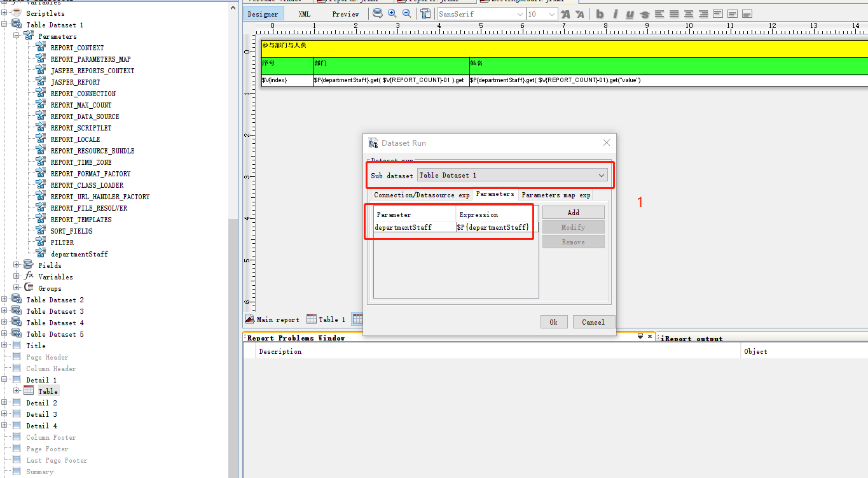Select Table Dataset 5
The height and width of the screenshot is (478, 868).
tap(55, 334)
